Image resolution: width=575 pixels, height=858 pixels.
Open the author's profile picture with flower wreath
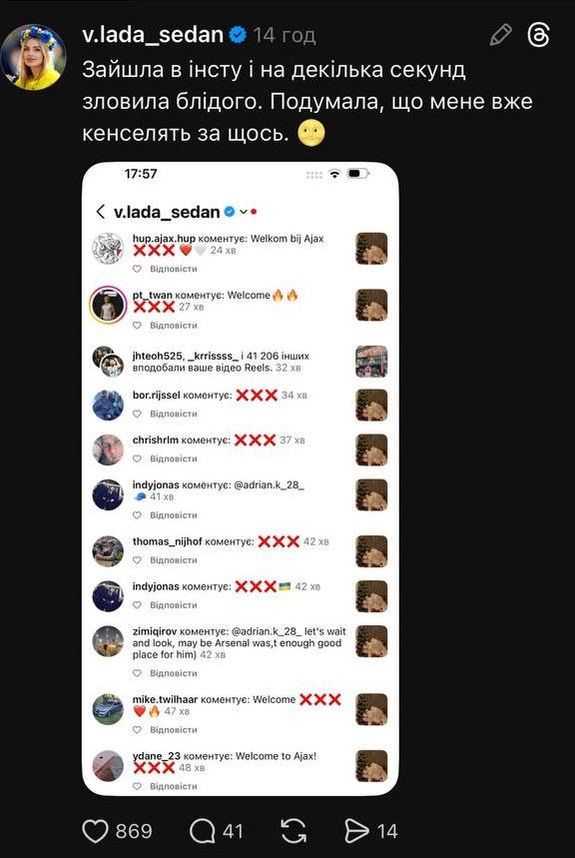33,56
